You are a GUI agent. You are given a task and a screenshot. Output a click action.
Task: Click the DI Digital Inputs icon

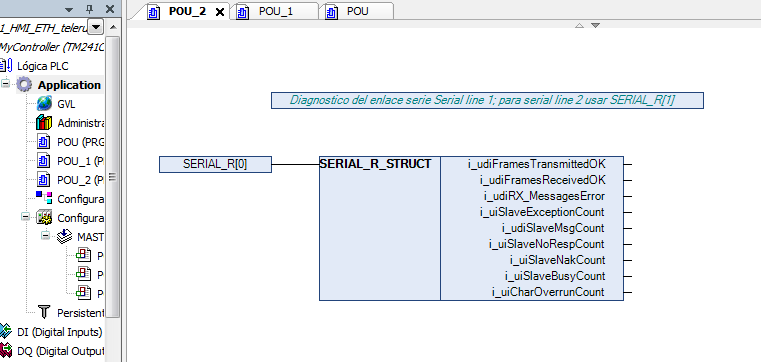(x=6, y=331)
